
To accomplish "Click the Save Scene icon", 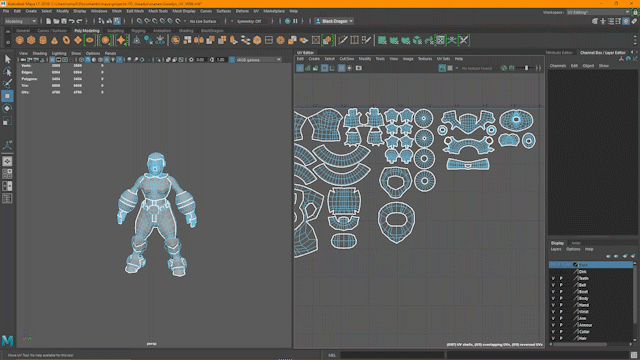I will click(64, 21).
